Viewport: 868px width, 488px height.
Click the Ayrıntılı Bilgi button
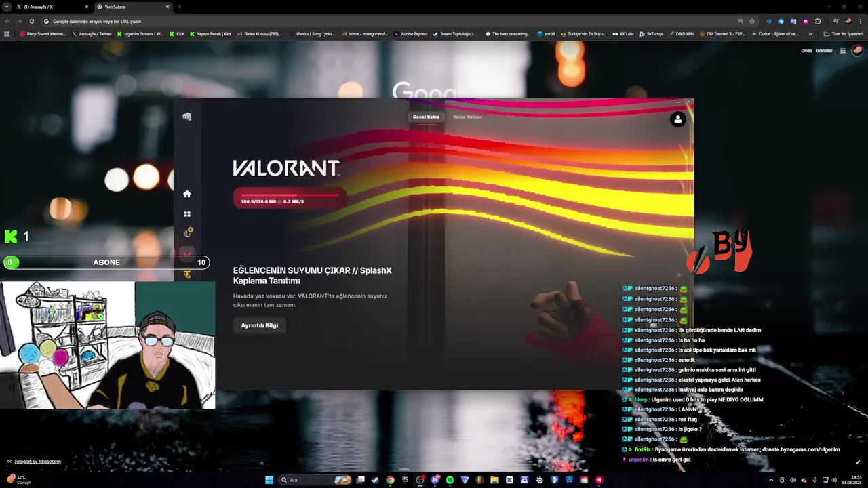[x=260, y=325]
